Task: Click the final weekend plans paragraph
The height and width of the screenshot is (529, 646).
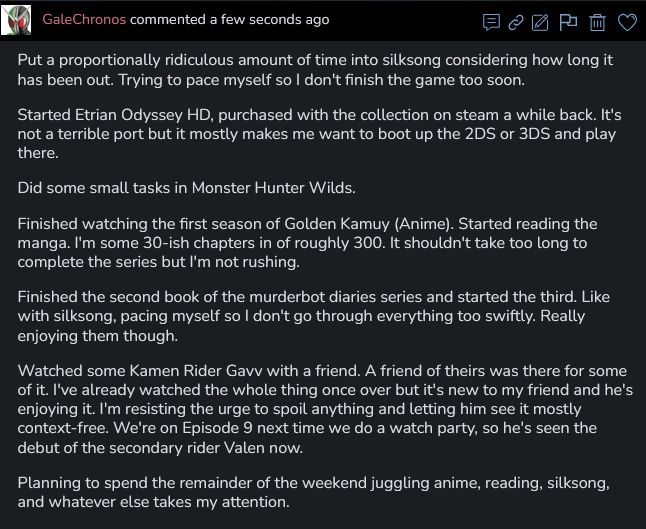Action: [x=314, y=492]
